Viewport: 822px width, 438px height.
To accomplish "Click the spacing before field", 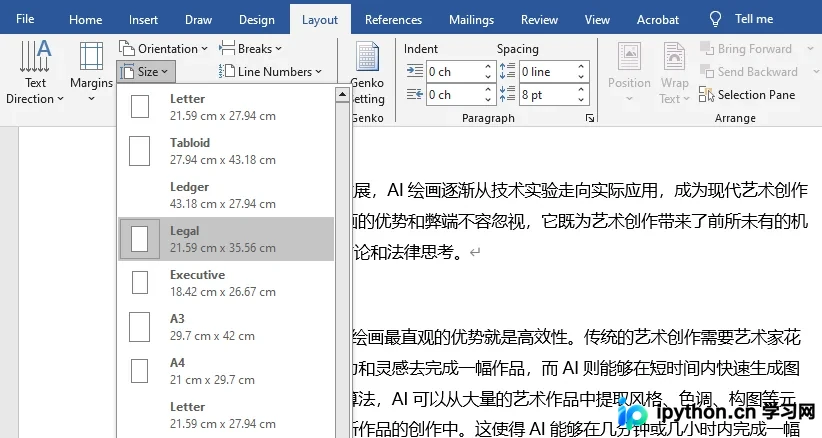I will (x=547, y=72).
